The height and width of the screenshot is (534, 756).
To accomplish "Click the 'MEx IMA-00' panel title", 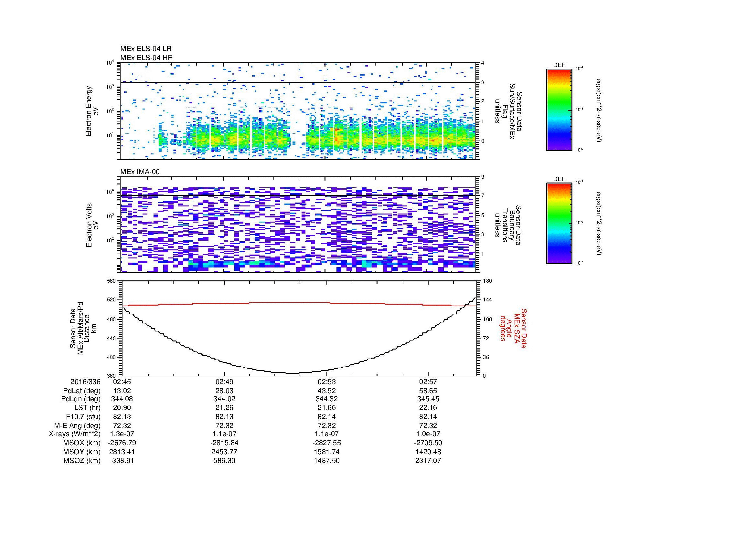I will click(140, 172).
